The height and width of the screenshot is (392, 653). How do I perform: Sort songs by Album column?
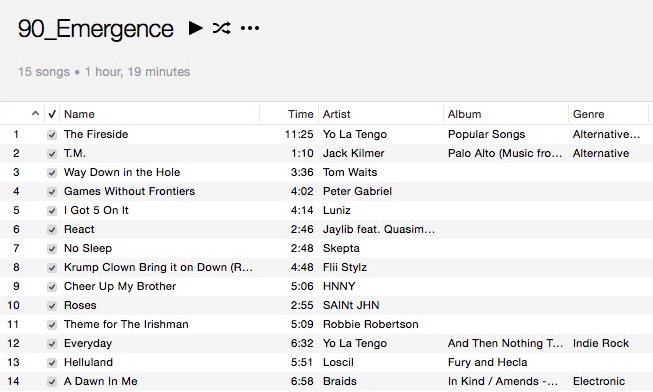tap(464, 114)
